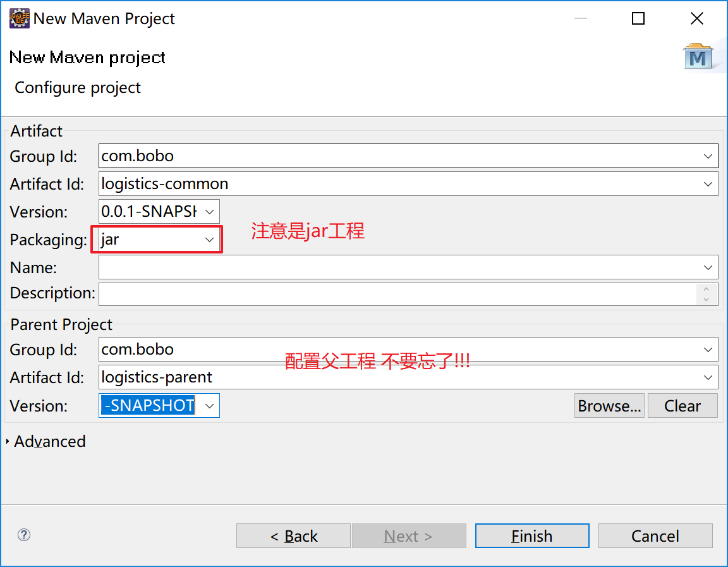Open the Artifact Group Id dropdown arrow

(708, 156)
